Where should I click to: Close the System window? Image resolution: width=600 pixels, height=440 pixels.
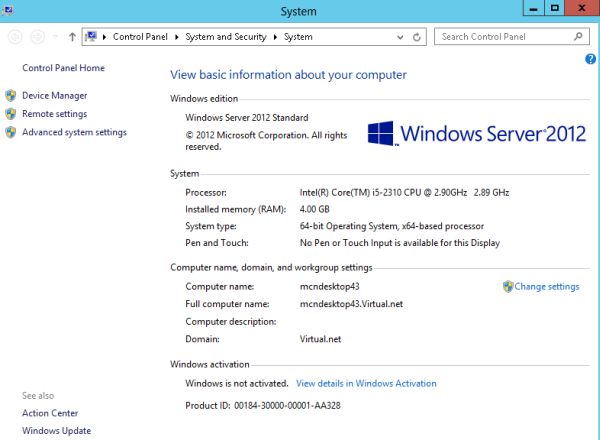pos(582,8)
